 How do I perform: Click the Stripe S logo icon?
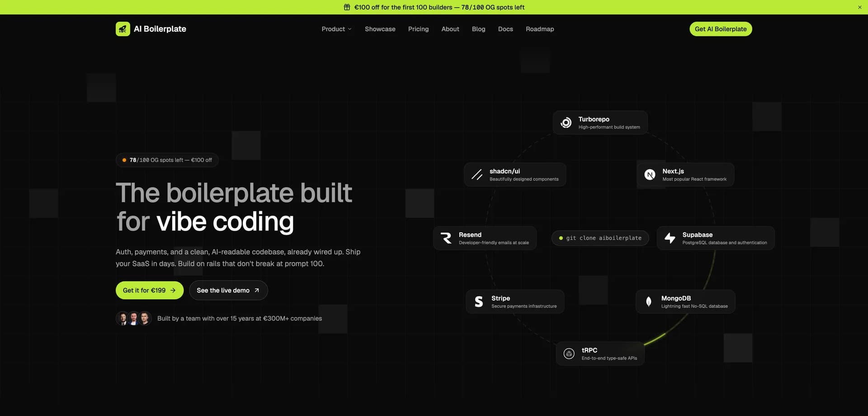(479, 302)
